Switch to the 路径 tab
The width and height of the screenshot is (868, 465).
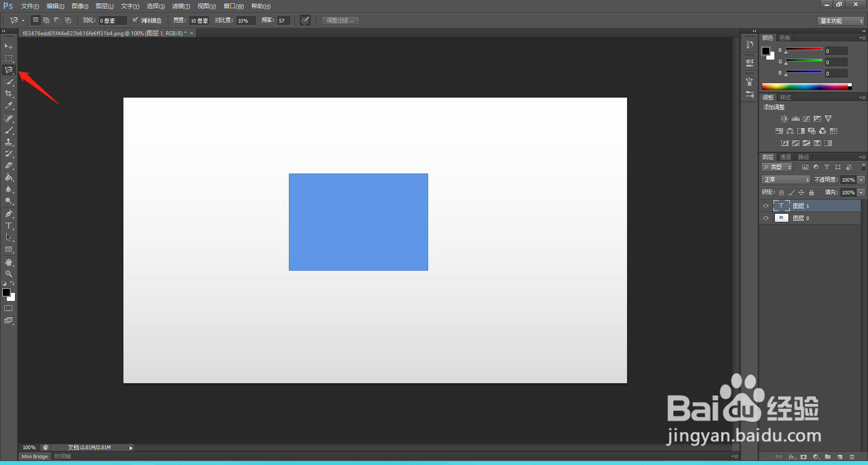point(803,157)
